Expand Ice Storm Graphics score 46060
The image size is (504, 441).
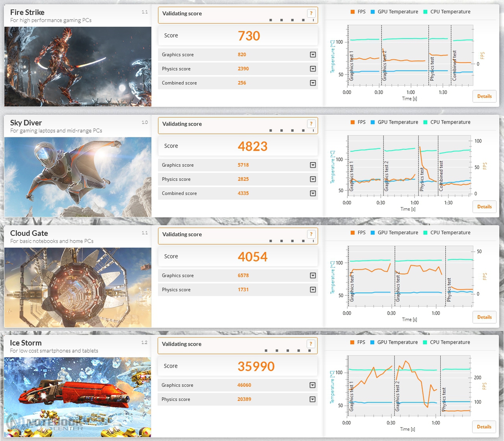pyautogui.click(x=312, y=385)
